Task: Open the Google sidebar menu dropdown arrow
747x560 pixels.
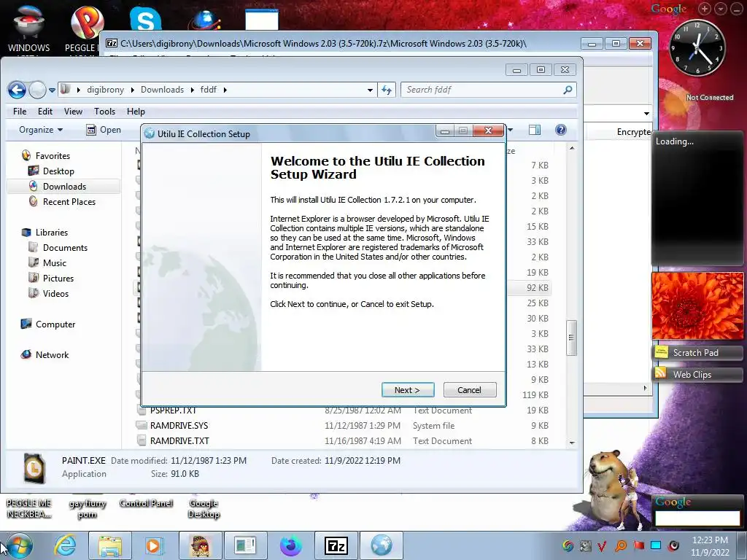Action: pyautogui.click(x=721, y=9)
